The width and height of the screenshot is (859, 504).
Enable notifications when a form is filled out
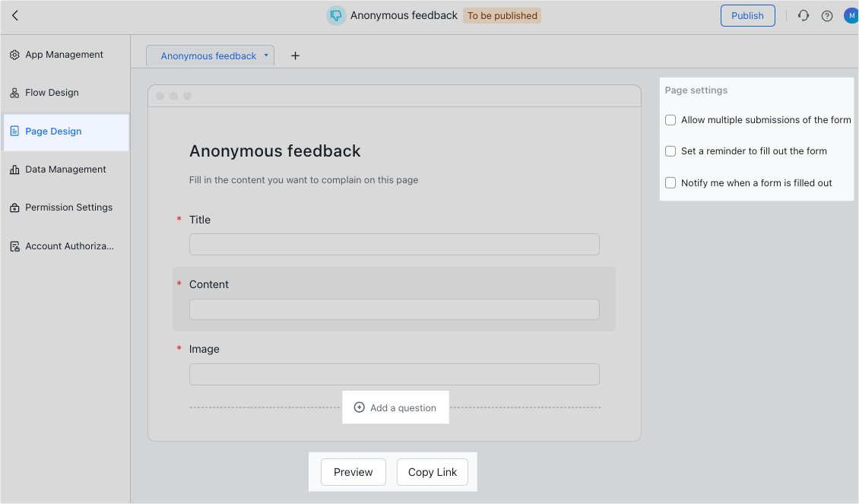[670, 182]
